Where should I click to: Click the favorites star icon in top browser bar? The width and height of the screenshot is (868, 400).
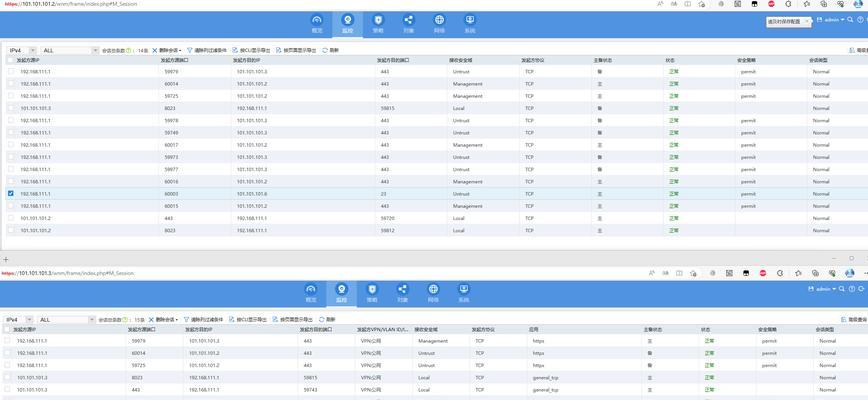807,3
